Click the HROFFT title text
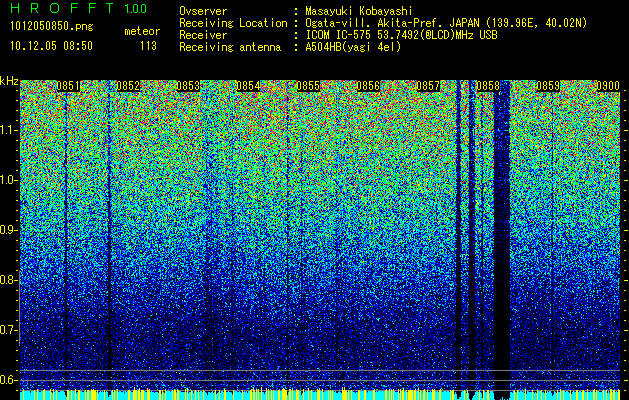The image size is (629, 400). coord(62,8)
